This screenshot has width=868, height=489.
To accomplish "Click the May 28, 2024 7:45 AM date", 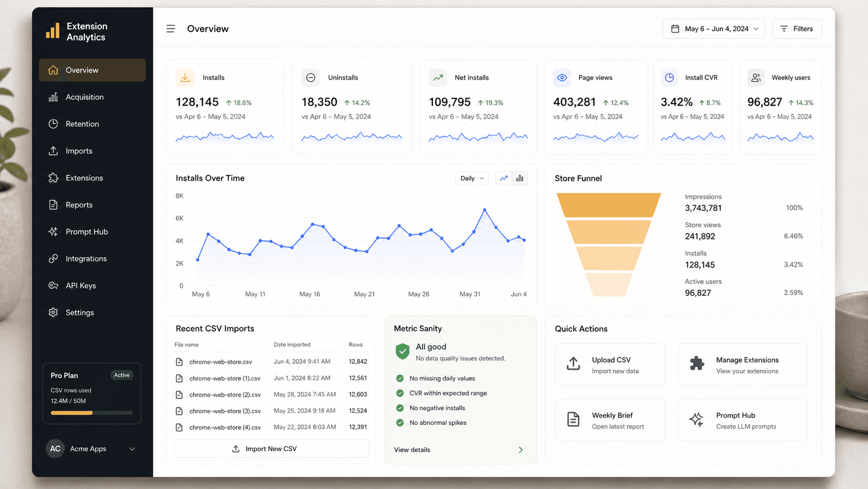I will tap(305, 394).
